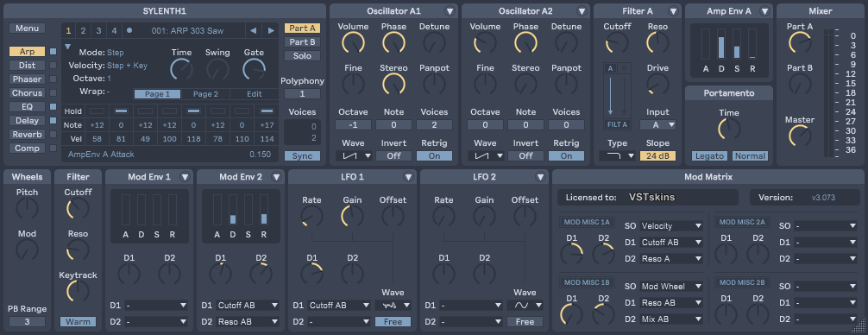This screenshot has height=335, width=868.
Task: Open Filter A header dropdown arrow
Action: (x=673, y=11)
